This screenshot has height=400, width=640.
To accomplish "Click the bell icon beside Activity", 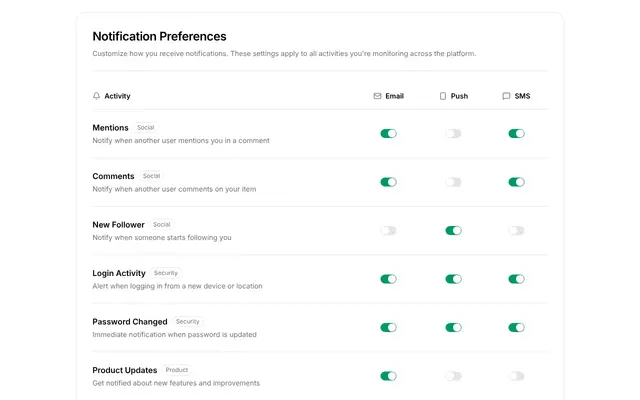I will [96, 96].
